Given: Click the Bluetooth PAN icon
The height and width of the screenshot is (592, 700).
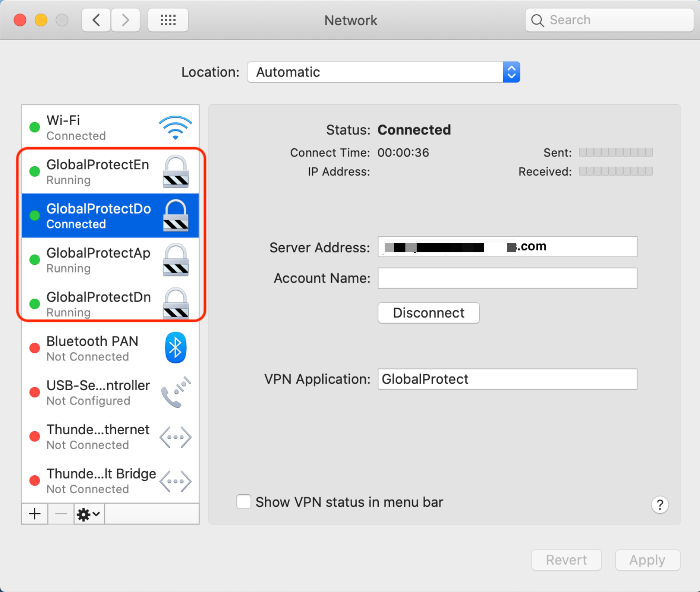Looking at the screenshot, I should pos(176,348).
